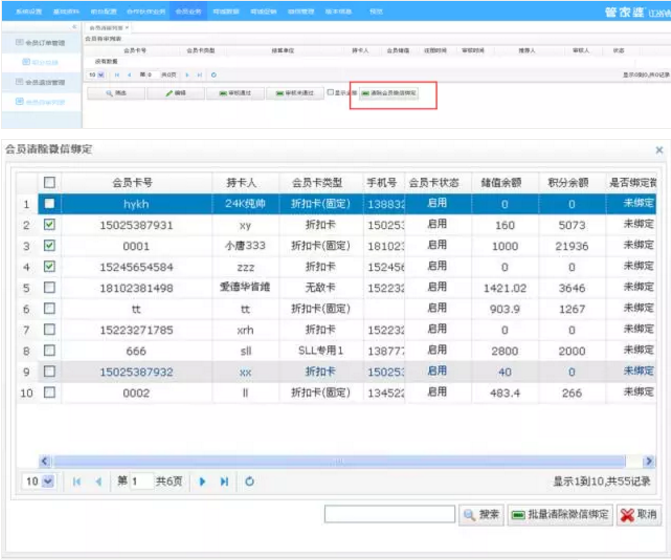Go to first page in background grid pager

[117, 75]
